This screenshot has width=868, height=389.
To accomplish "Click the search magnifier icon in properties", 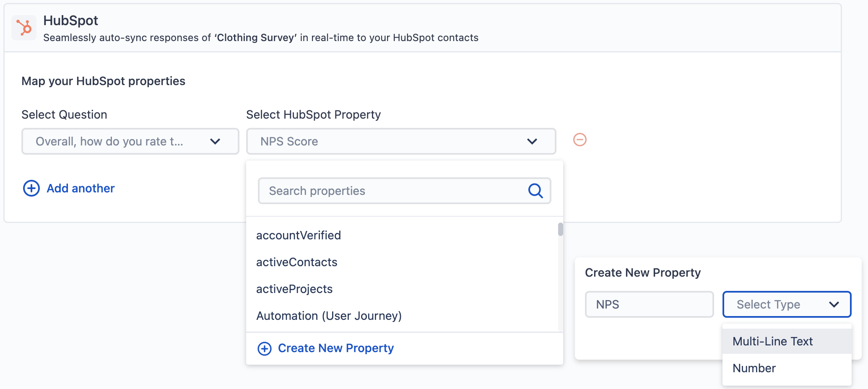I will click(535, 191).
